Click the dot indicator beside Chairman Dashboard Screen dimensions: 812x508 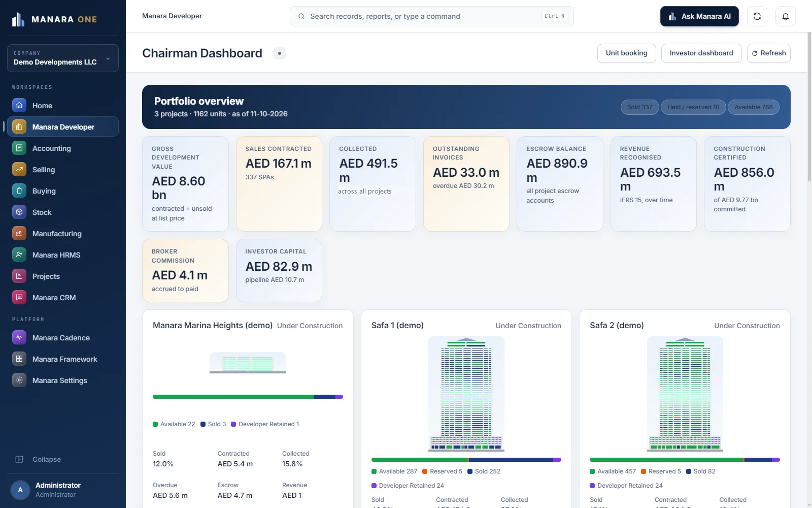(x=280, y=53)
